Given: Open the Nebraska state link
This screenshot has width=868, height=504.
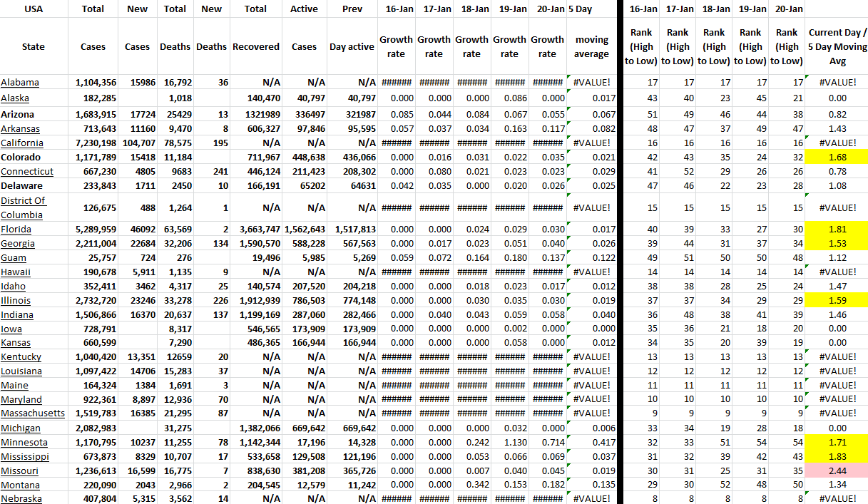Looking at the screenshot, I should coord(21,499).
